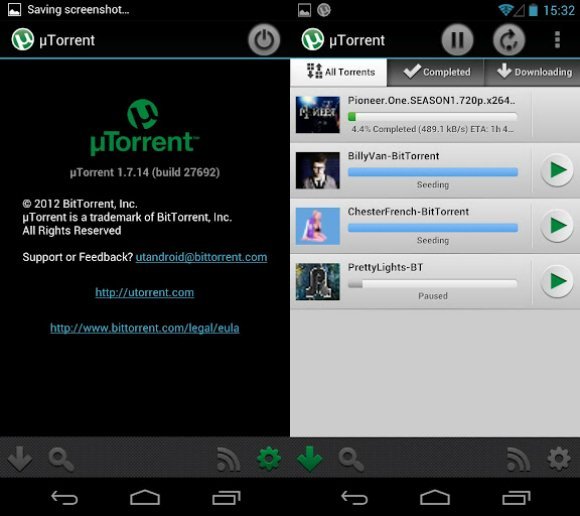Open the bittorrent.com/legal/eula link
This screenshot has width=580, height=516.
[x=145, y=328]
